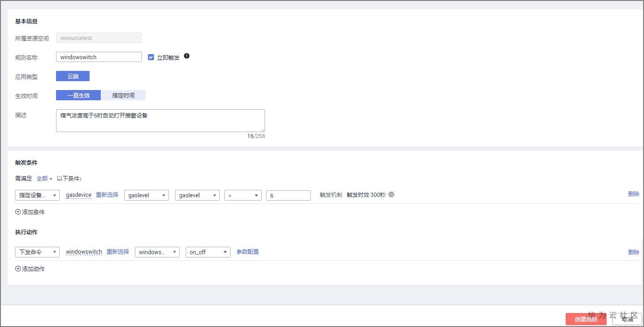644x327 pixels.
Task: Open 参数配置 parameter configuration link
Action: 247,251
